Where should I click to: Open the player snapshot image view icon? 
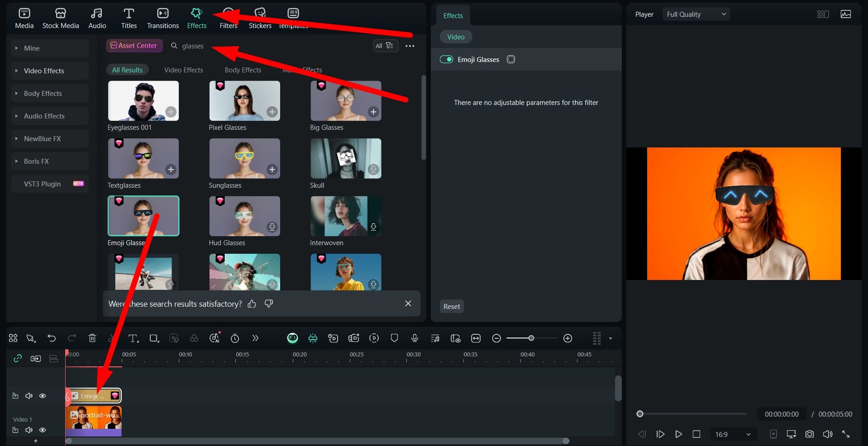tap(846, 14)
